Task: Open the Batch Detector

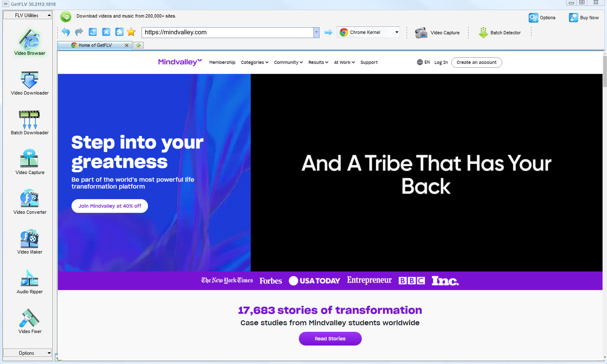Action: (x=500, y=33)
